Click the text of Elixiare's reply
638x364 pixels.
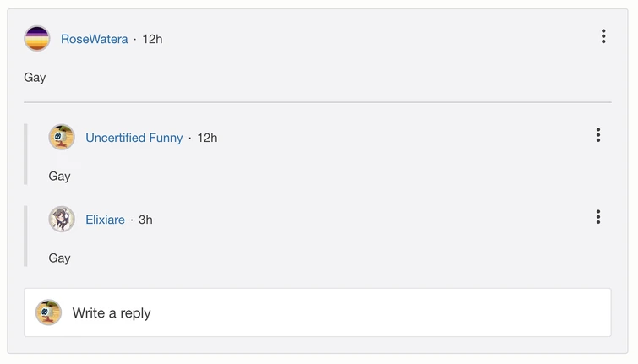pyautogui.click(x=59, y=258)
